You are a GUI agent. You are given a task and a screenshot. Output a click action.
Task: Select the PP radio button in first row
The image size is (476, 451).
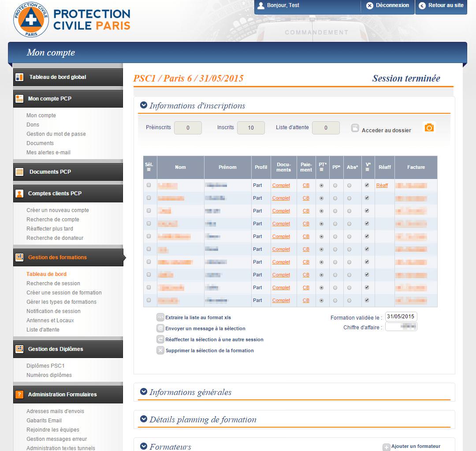click(335, 186)
